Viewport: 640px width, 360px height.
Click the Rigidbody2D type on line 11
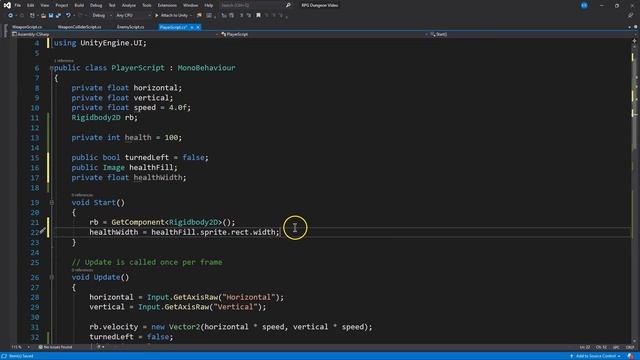[x=96, y=118]
